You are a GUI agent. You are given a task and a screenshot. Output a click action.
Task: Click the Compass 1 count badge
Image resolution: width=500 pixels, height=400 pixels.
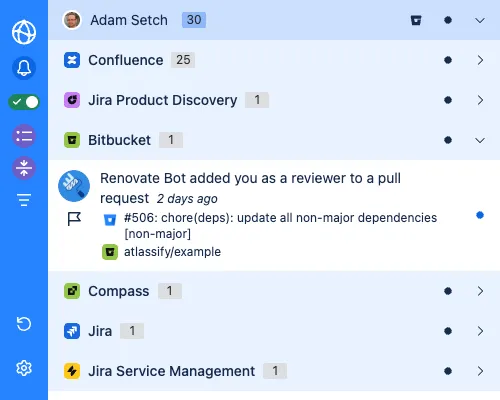click(170, 291)
